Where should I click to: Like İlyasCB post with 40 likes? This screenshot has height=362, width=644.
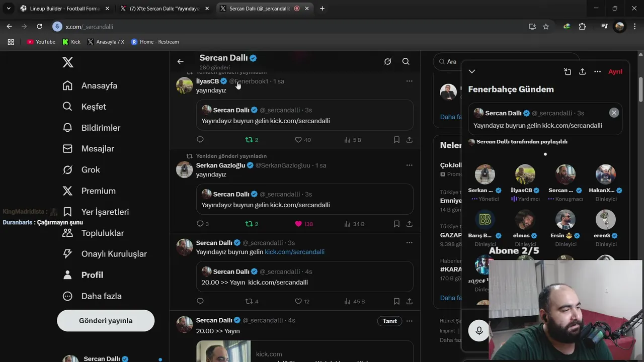click(303, 140)
